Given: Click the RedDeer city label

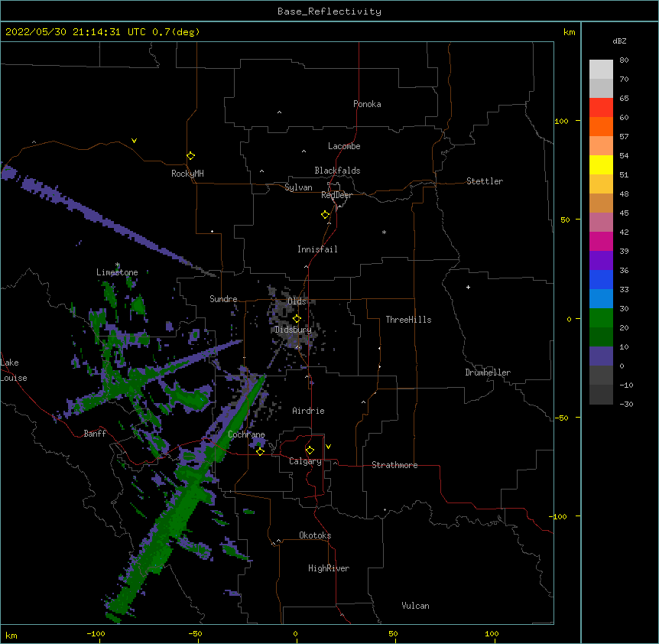Looking at the screenshot, I should (x=336, y=195).
